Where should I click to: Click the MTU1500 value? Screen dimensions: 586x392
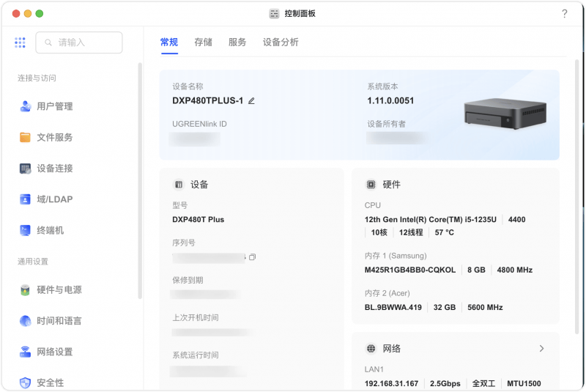(524, 384)
